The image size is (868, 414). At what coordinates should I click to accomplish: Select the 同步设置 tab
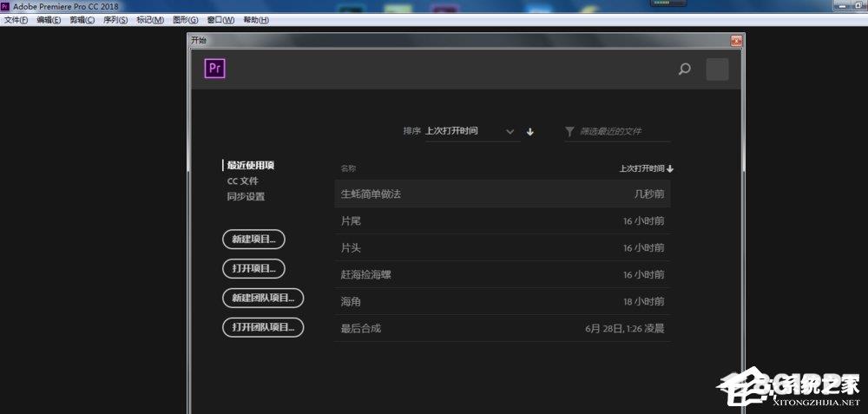246,196
